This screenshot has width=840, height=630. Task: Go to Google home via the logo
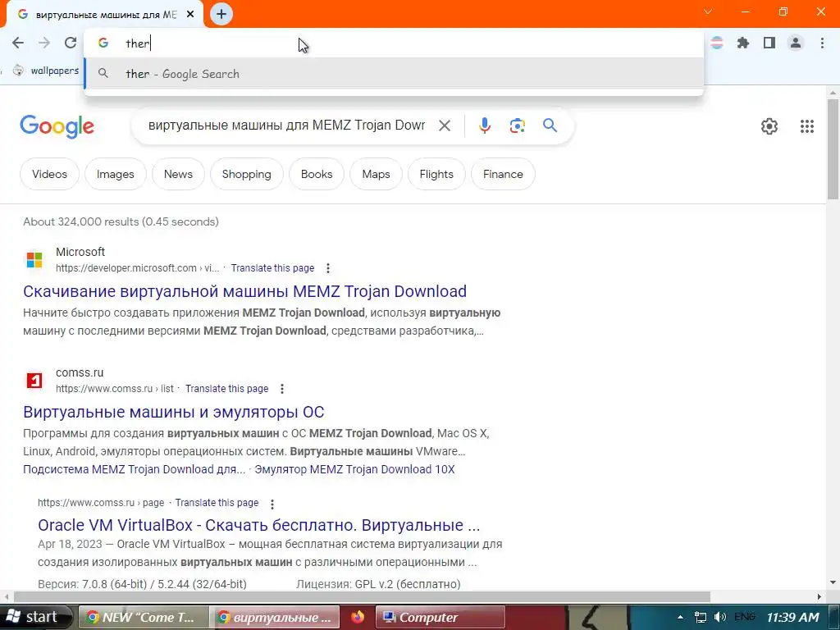coord(57,126)
